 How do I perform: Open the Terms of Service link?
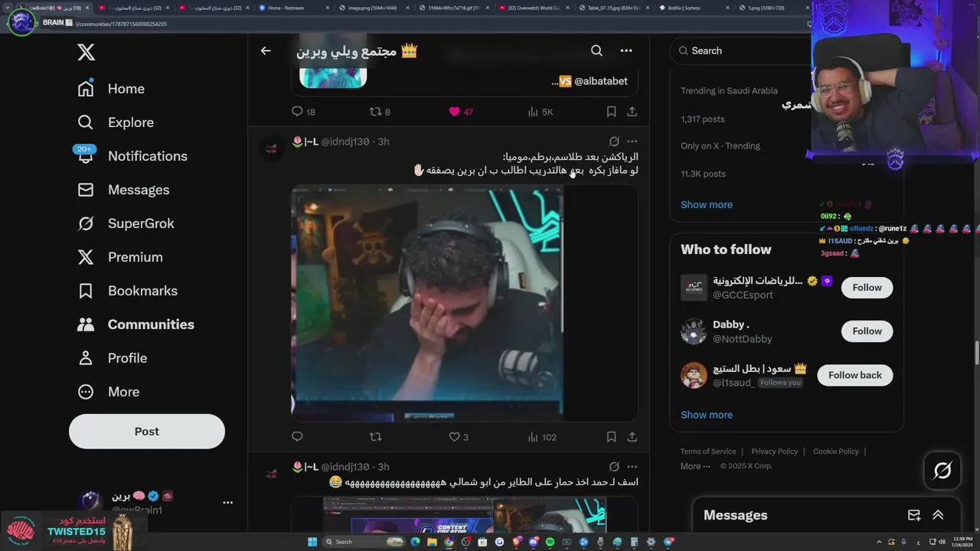coord(708,452)
